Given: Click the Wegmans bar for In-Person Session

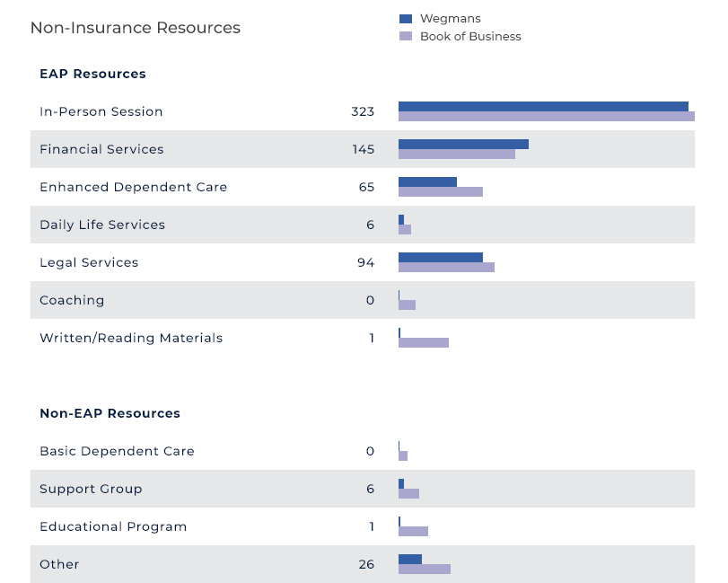Looking at the screenshot, I should pos(543,106).
